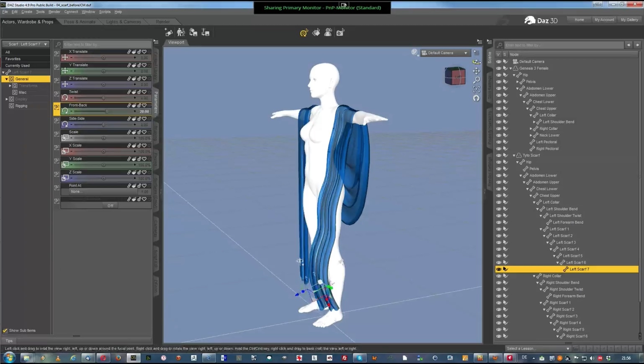Toggle Show Sub Items checkbox
The height and width of the screenshot is (364, 644).
coord(5,331)
